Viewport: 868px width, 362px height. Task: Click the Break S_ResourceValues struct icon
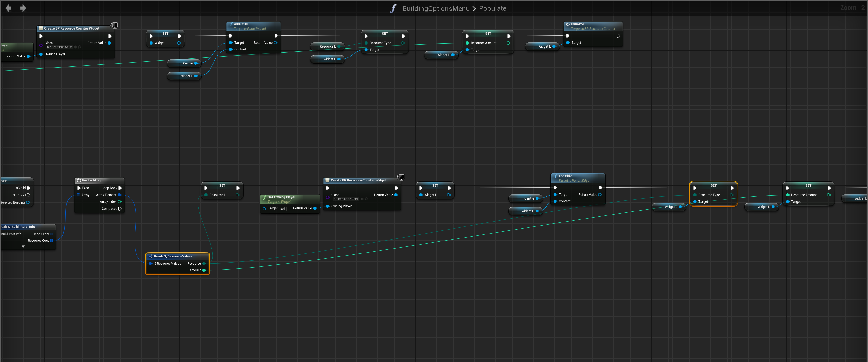pos(151,256)
